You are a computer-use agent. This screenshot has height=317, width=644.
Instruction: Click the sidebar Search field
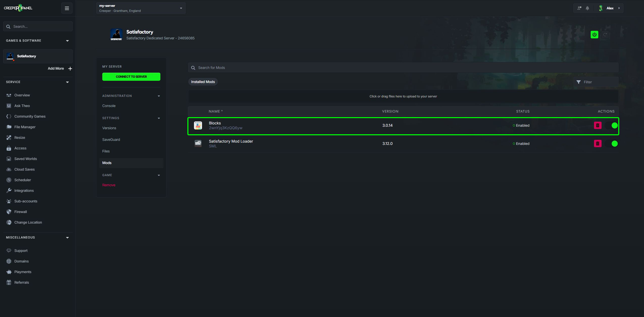(x=38, y=27)
